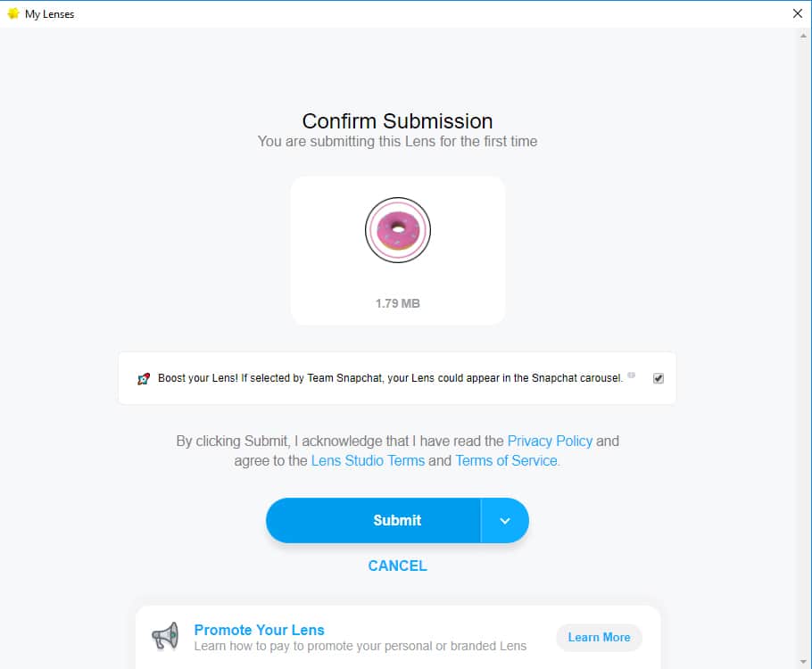Click the My Lenses window title
The height and width of the screenshot is (669, 812).
coord(49,13)
